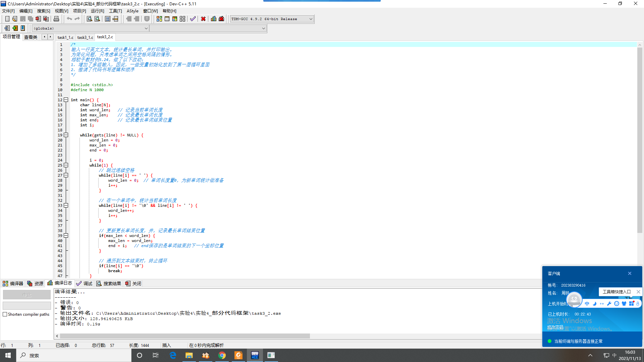Click the syntax check checkmark icon

(193, 19)
